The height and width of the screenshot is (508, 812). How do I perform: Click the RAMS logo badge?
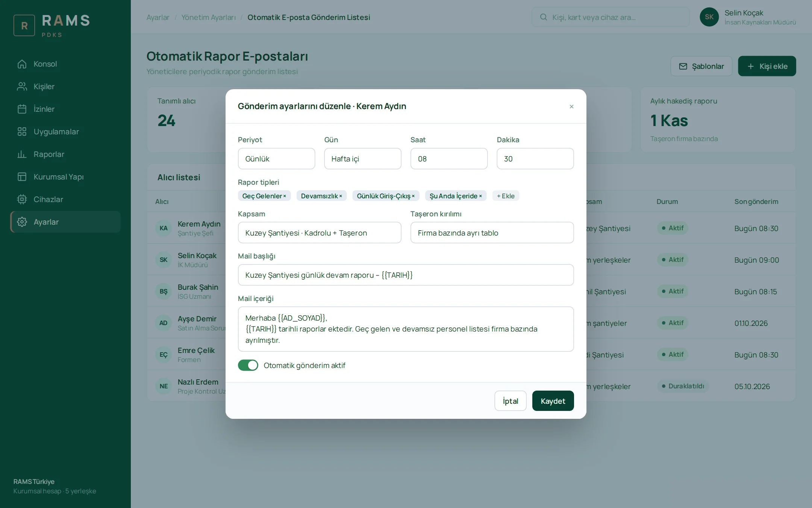tap(24, 26)
